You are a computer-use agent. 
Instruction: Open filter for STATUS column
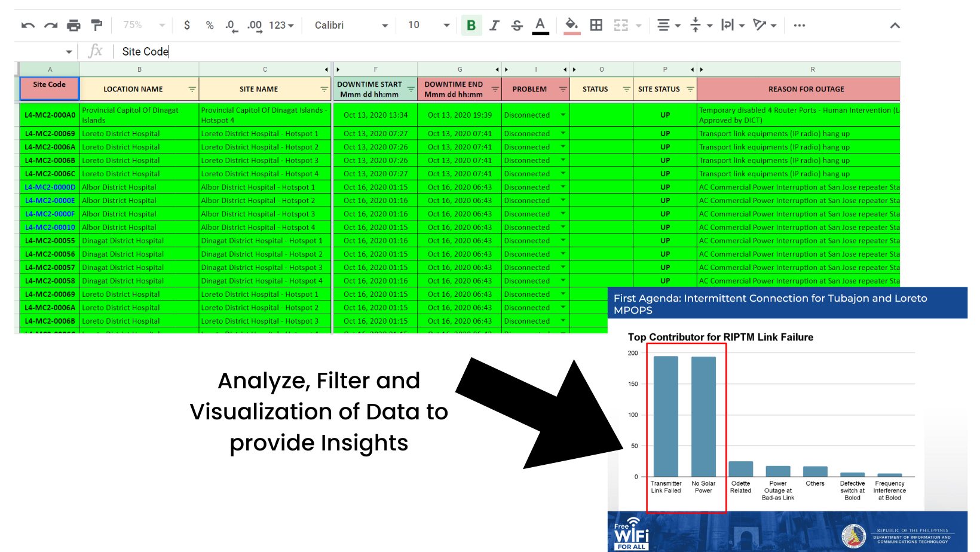[626, 89]
